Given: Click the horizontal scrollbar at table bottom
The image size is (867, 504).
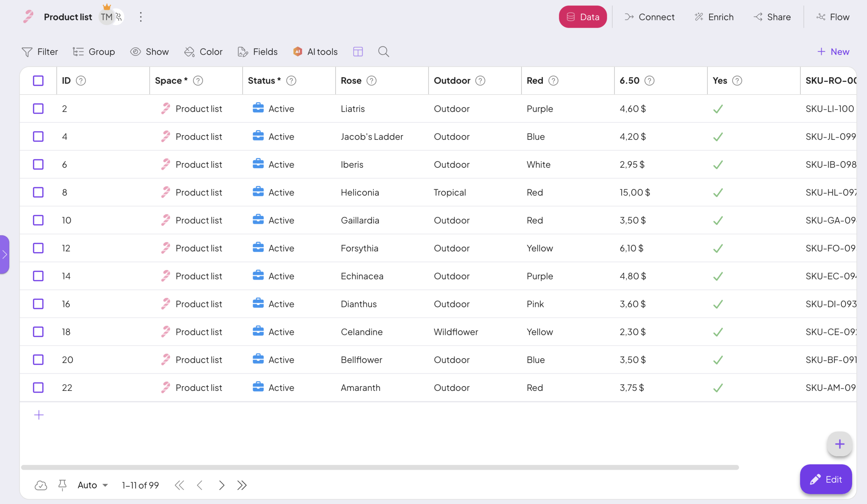Looking at the screenshot, I should pos(380,467).
